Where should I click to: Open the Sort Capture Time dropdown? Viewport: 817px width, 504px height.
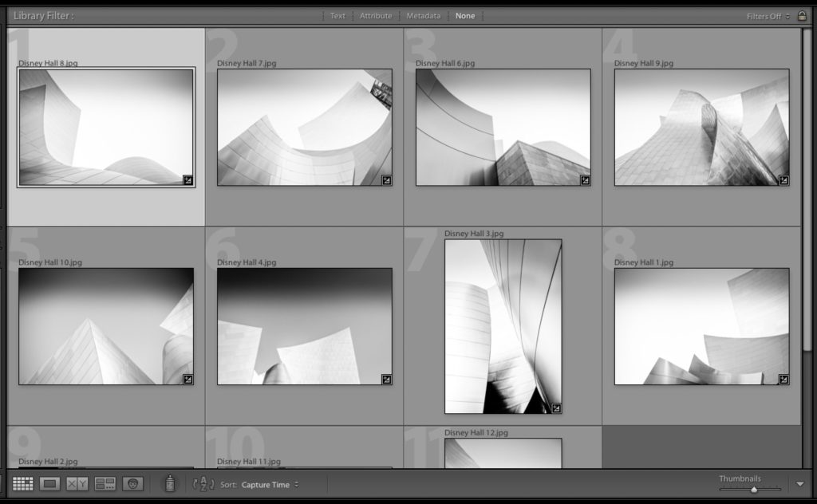(270, 485)
